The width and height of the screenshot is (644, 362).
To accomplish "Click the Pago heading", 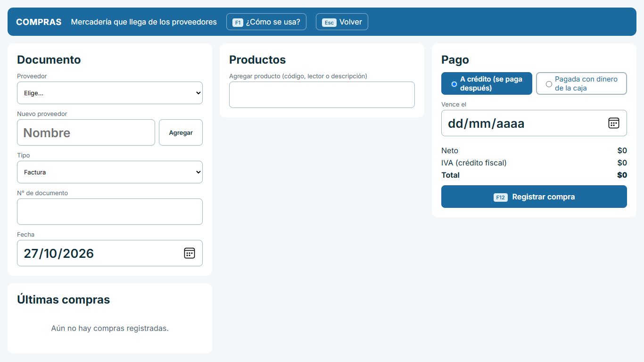I will click(x=455, y=60).
